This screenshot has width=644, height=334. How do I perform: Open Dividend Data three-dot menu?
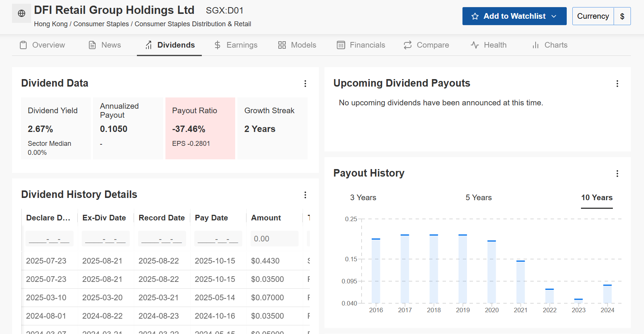click(x=305, y=84)
